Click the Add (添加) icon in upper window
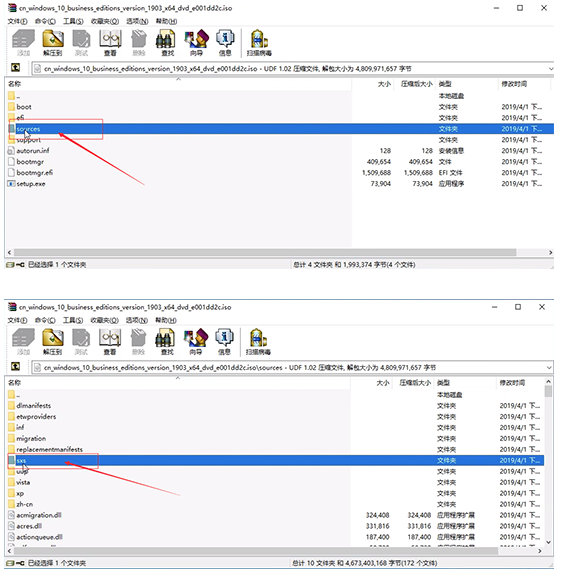Image resolution: width=563 pixels, height=576 pixels. [24, 43]
